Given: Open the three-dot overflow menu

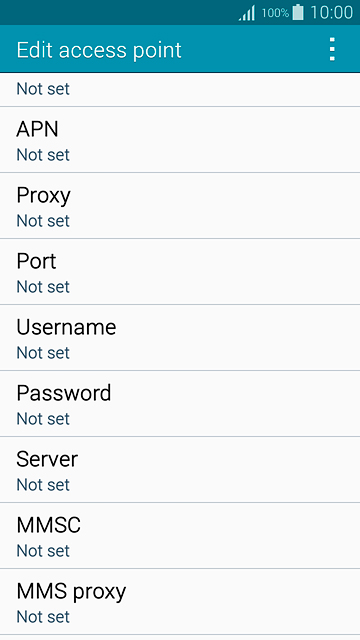Looking at the screenshot, I should pos(332,49).
